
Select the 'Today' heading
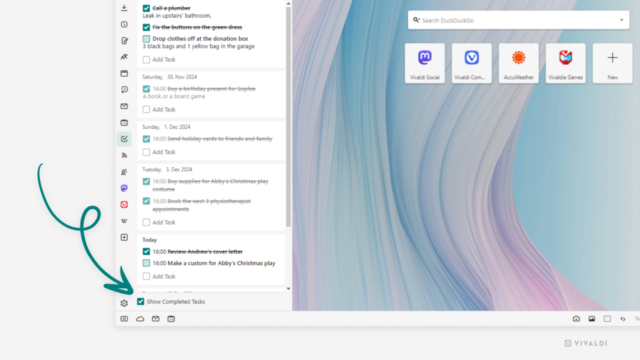(149, 240)
